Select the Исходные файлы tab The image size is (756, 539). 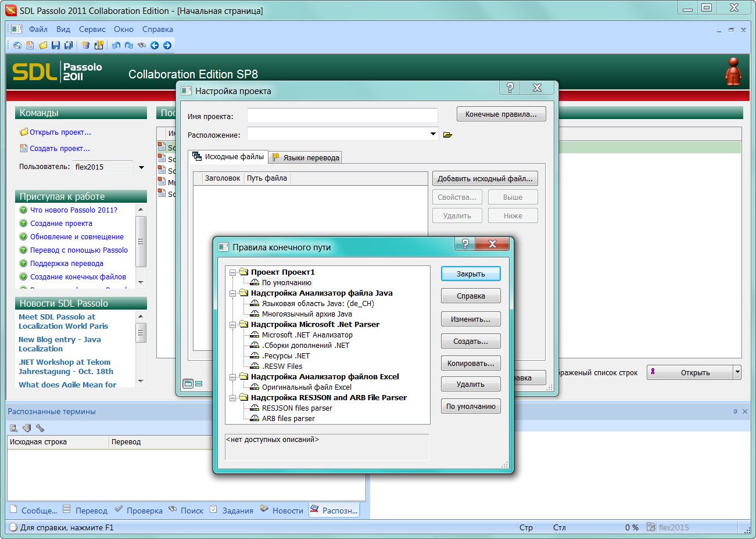coord(228,156)
